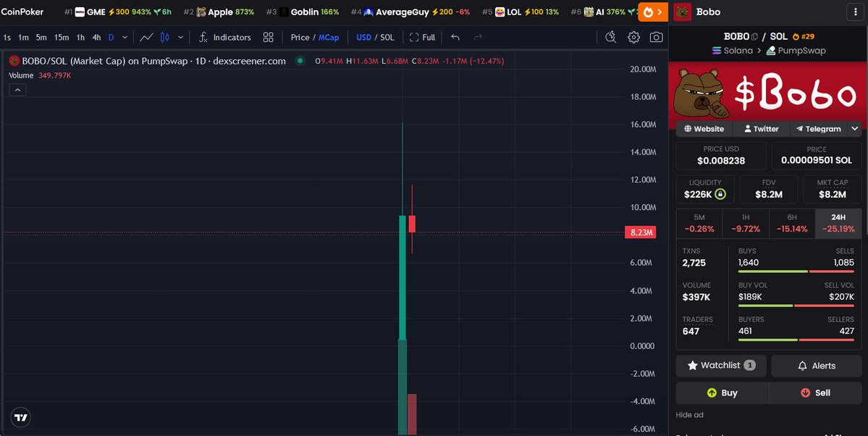Open the Bobo three-dot options menu
Viewport: 868px width, 436px height.
855,12
